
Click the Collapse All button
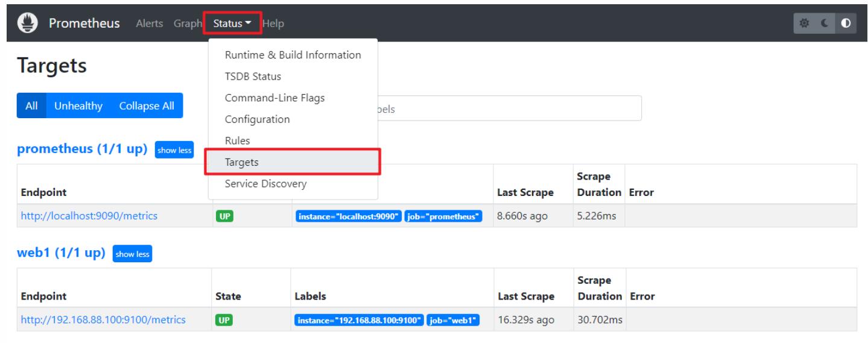(x=147, y=105)
